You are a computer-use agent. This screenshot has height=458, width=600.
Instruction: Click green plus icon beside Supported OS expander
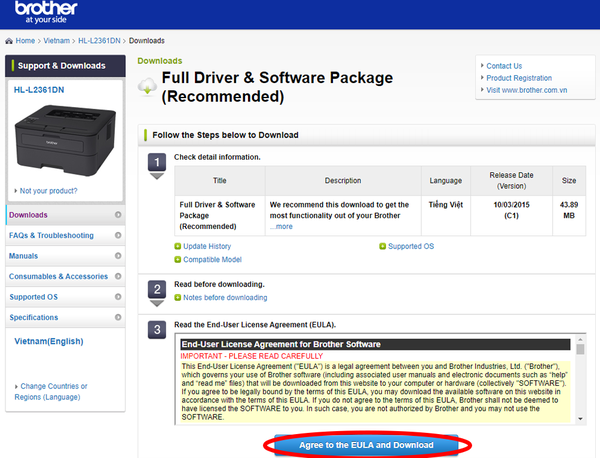pos(382,246)
